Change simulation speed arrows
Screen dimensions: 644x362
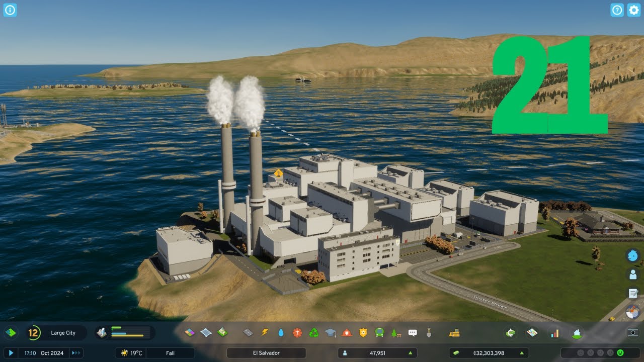[x=76, y=353]
